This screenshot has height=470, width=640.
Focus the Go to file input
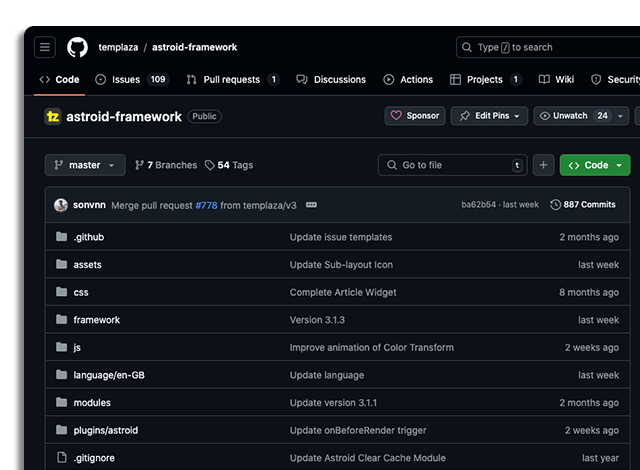pyautogui.click(x=453, y=165)
